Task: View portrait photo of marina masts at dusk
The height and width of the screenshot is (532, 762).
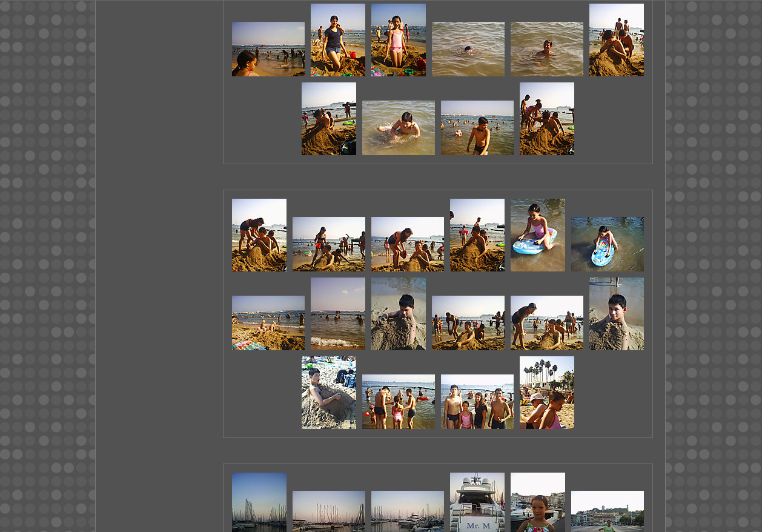Action: 259,502
